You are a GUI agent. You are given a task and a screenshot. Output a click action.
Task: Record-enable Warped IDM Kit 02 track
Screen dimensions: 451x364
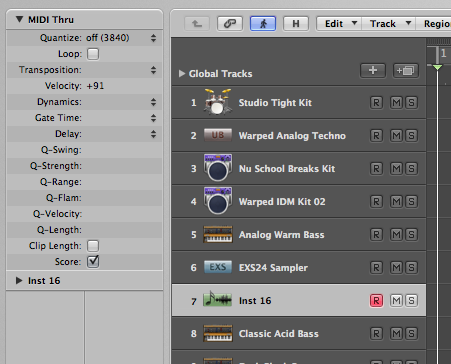pyautogui.click(x=376, y=202)
